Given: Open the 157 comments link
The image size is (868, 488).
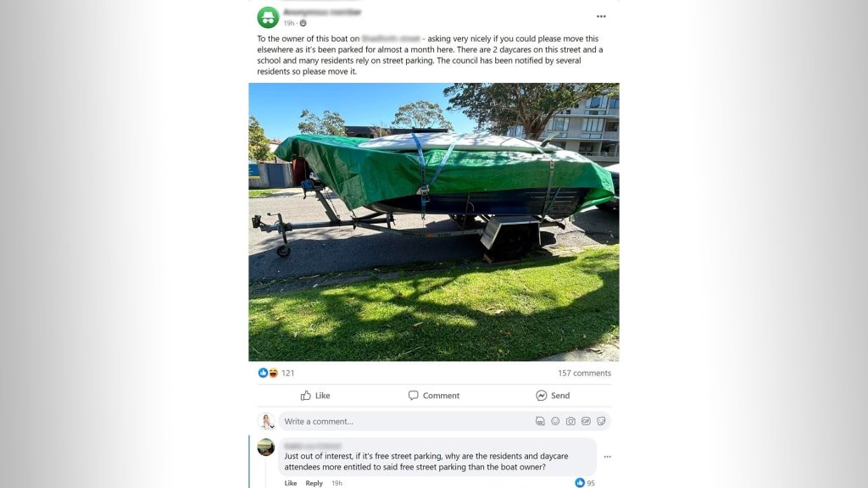Looking at the screenshot, I should 584,373.
